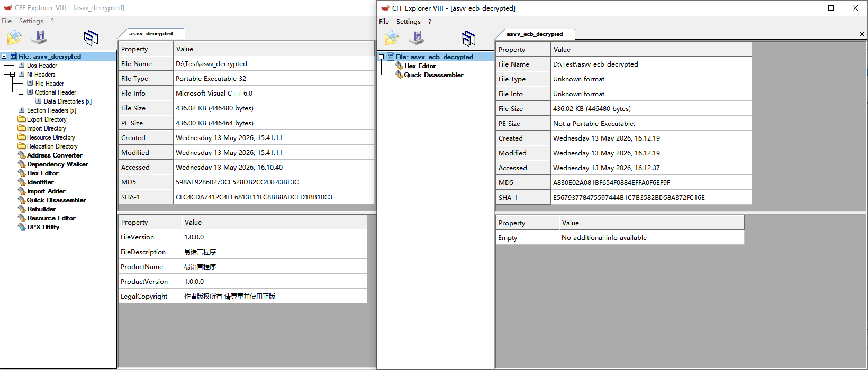Open Export Directory folder
This screenshot has height=370, width=868.
47,119
